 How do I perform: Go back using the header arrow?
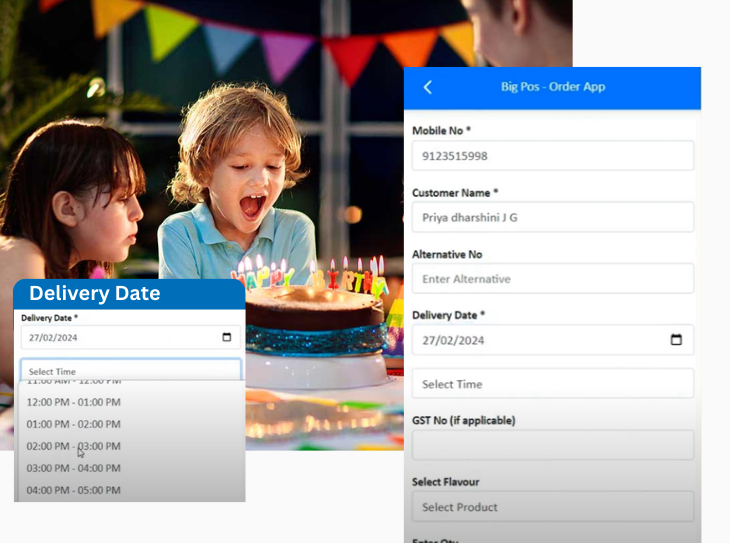click(428, 87)
